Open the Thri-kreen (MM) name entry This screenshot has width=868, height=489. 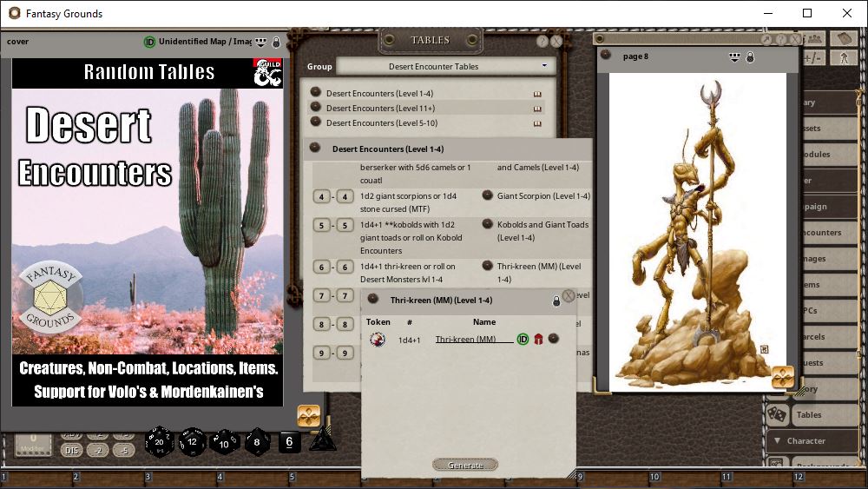click(x=474, y=340)
